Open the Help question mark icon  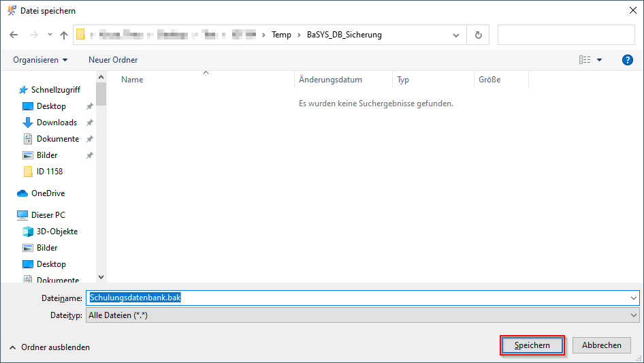click(628, 60)
